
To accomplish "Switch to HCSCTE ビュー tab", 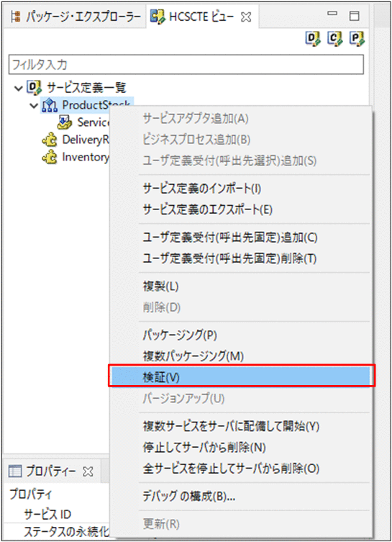I will [x=201, y=17].
